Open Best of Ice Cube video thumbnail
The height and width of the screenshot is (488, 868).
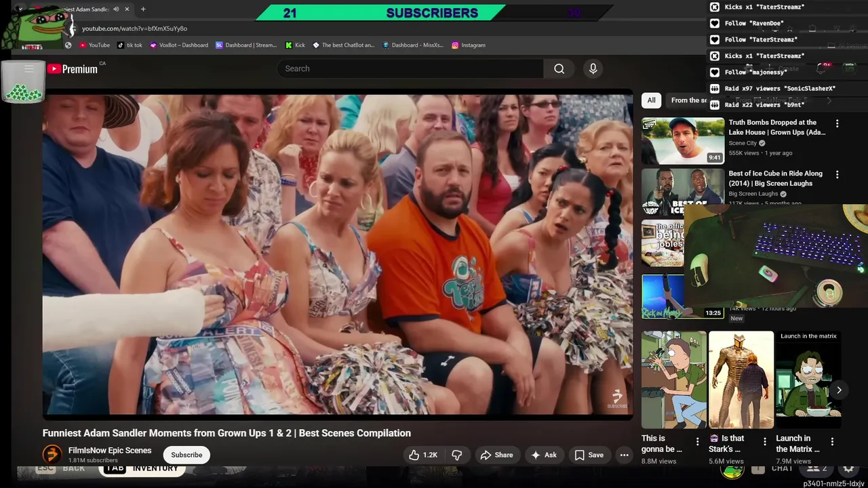(683, 192)
